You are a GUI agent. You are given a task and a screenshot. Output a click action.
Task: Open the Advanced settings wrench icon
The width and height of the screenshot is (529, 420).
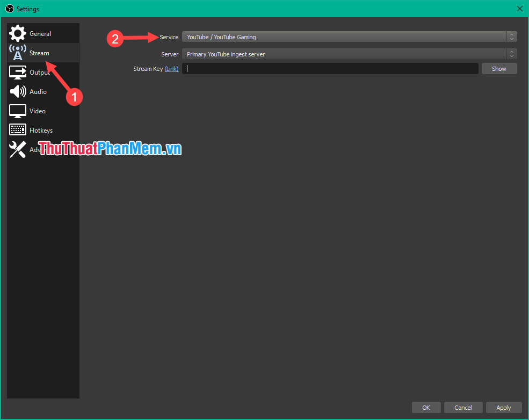click(x=18, y=149)
